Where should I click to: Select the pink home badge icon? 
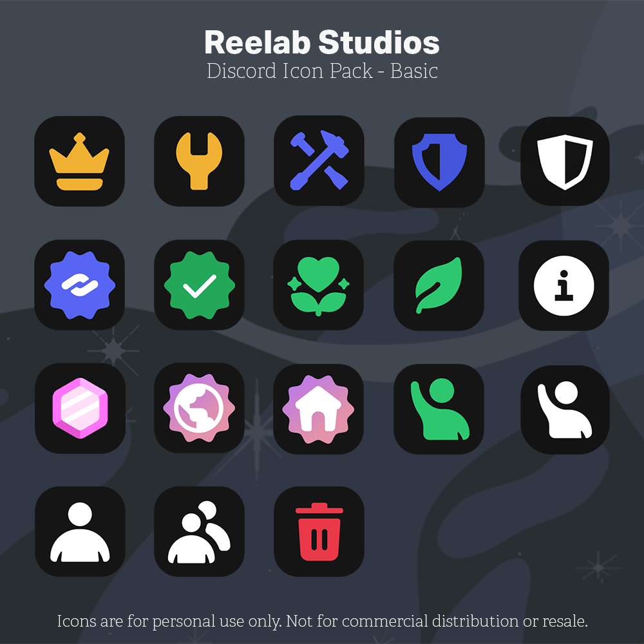click(318, 409)
